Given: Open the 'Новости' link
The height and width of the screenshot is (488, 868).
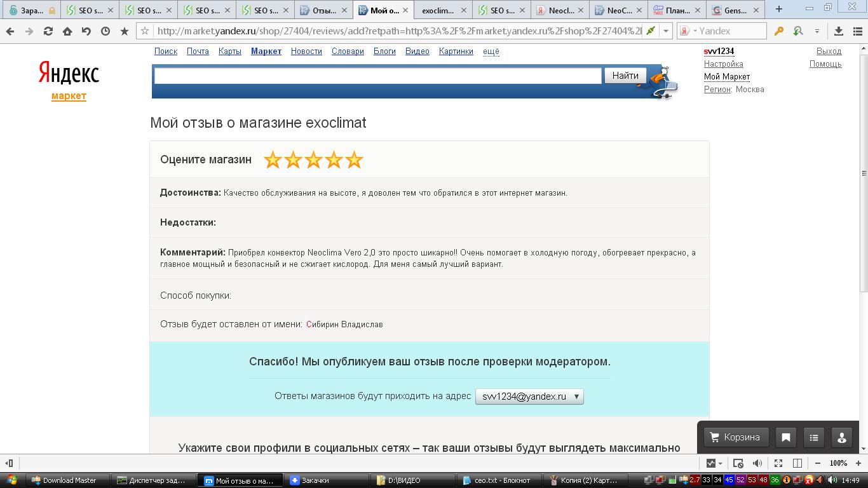Looking at the screenshot, I should [x=306, y=51].
